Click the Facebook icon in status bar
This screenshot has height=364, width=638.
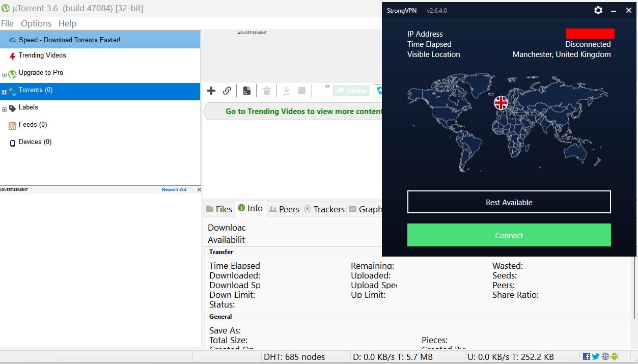[587, 356]
